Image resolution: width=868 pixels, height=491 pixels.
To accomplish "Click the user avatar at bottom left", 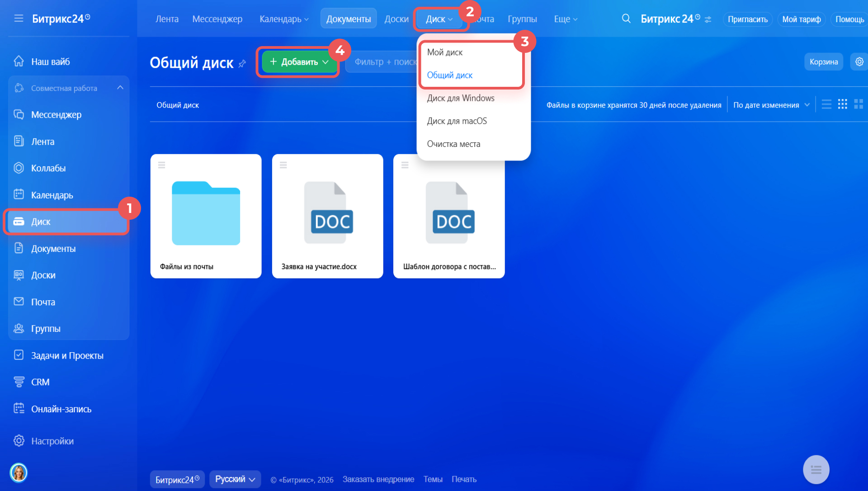I will pos(19,472).
